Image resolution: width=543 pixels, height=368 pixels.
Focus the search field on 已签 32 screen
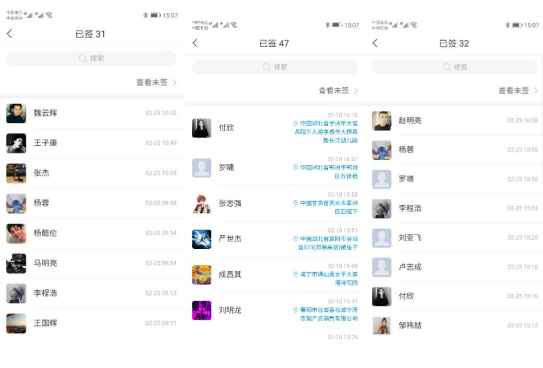pyautogui.click(x=455, y=67)
